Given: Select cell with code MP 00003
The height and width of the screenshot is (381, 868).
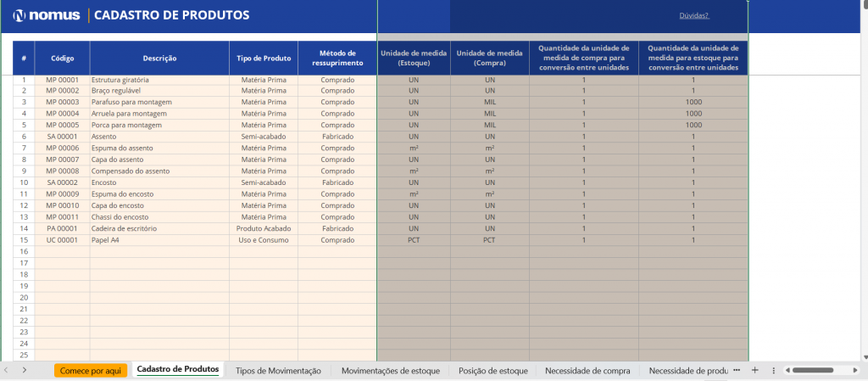Looking at the screenshot, I should 62,102.
